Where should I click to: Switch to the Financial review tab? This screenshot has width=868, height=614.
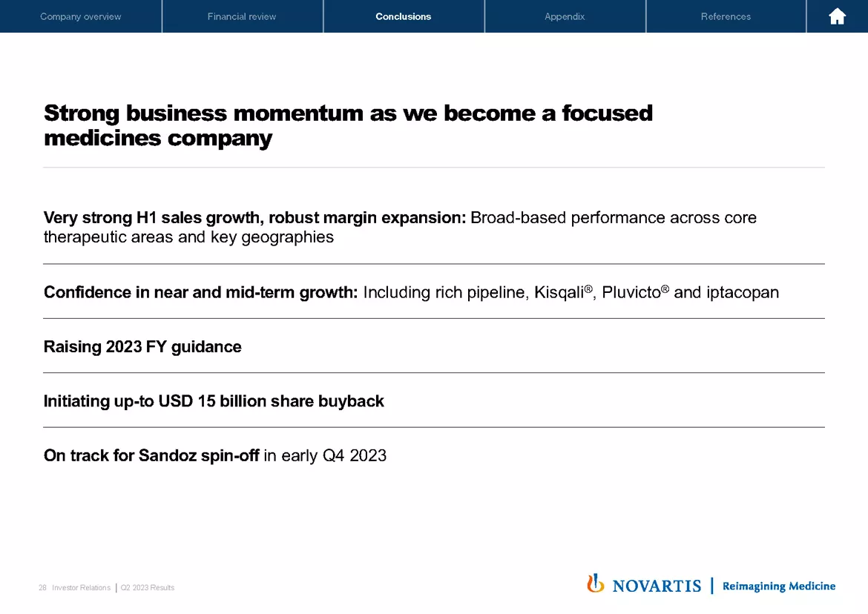(242, 16)
